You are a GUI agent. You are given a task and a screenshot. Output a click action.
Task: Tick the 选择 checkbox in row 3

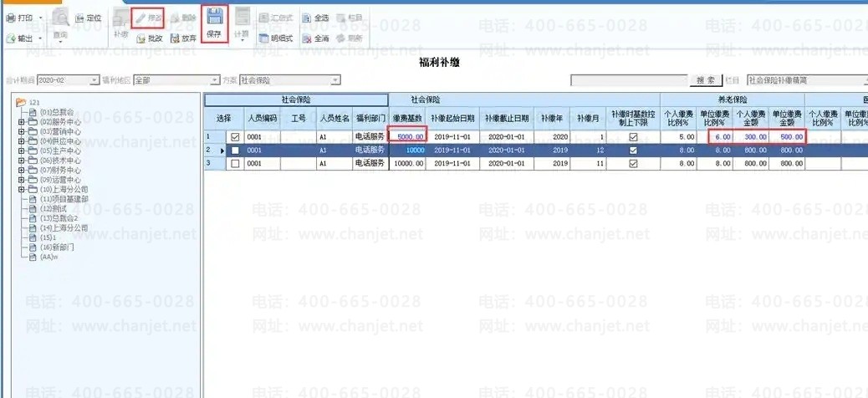pyautogui.click(x=235, y=164)
